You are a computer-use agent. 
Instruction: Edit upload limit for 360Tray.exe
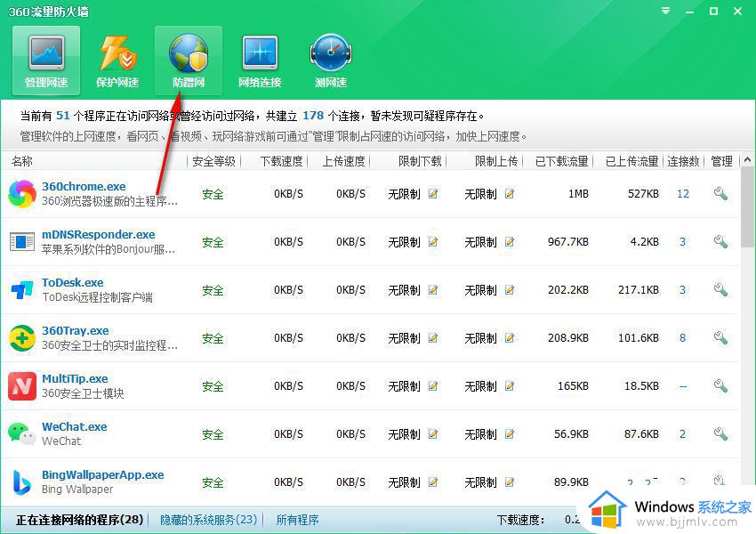click(509, 338)
